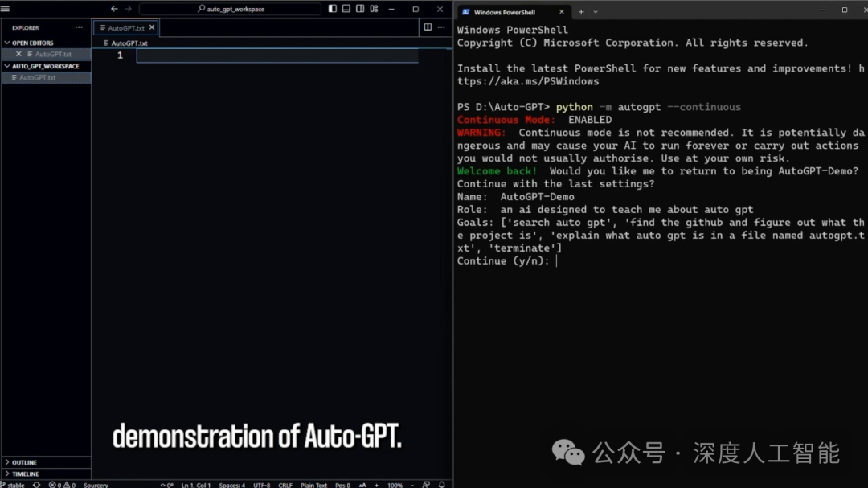Click the stable branch status item
868x488 pixels.
(x=14, y=485)
